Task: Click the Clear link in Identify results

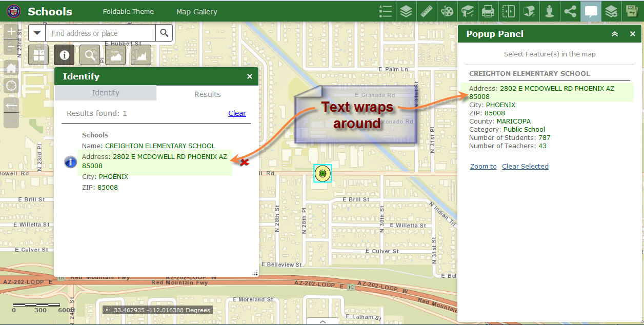Action: 237,113
